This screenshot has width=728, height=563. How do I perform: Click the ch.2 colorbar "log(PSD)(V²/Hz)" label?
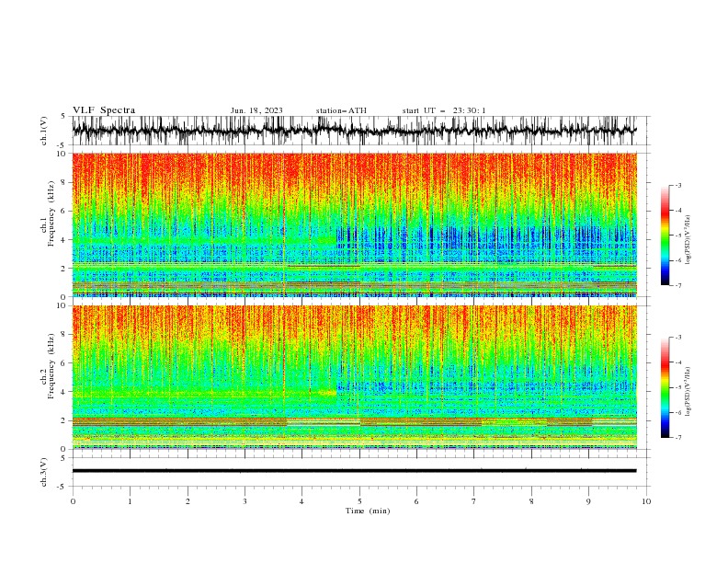pyautogui.click(x=688, y=392)
